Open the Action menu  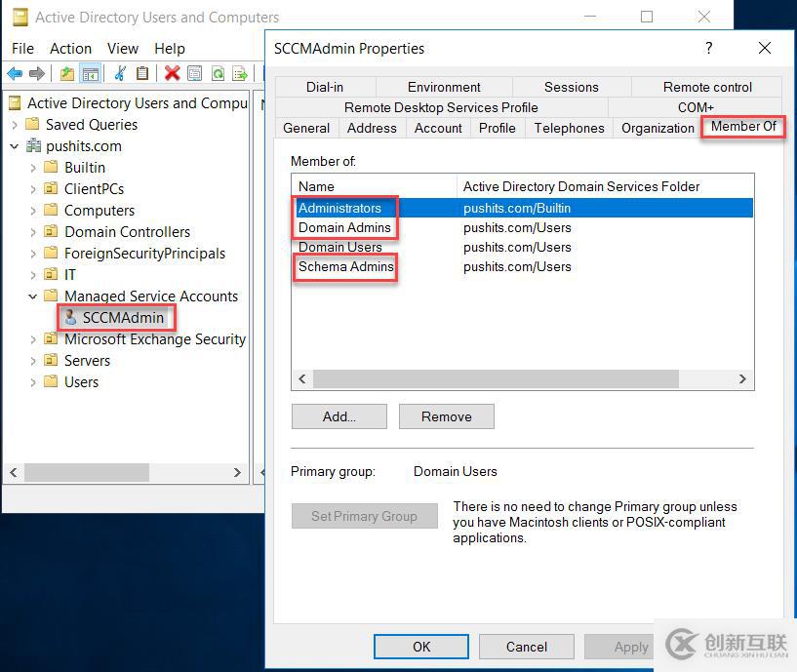(70, 49)
